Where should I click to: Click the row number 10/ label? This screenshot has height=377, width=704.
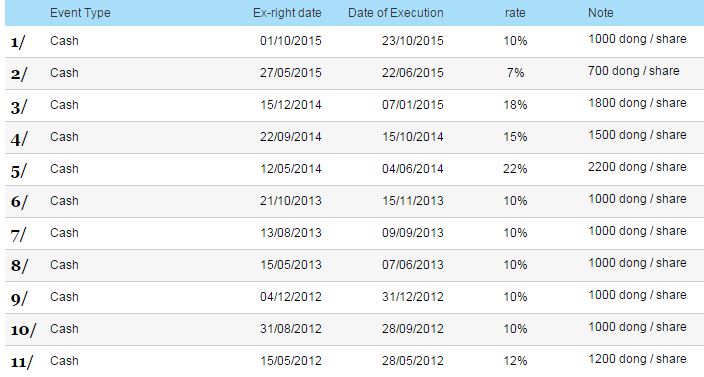coord(23,331)
